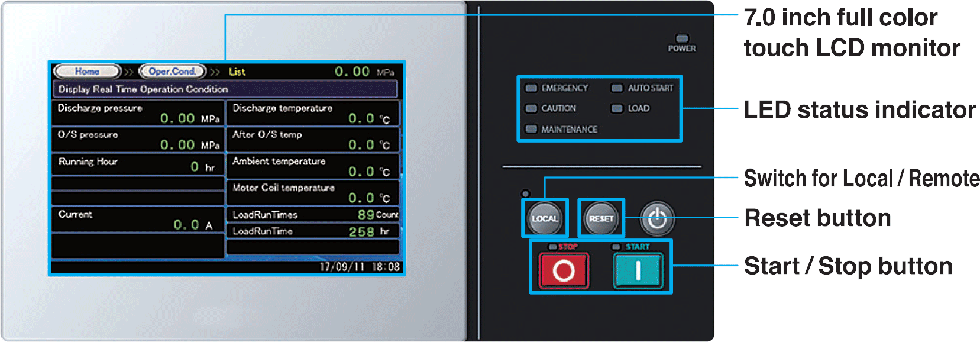Tap the POWER LED indicator
Image resolution: width=980 pixels, height=342 pixels.
[682, 38]
